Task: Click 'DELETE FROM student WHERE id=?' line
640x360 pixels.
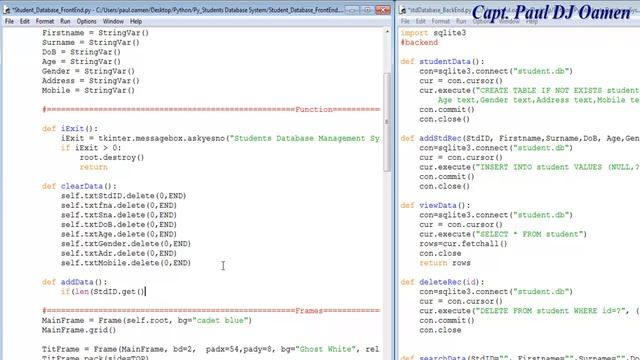Action: [x=529, y=311]
